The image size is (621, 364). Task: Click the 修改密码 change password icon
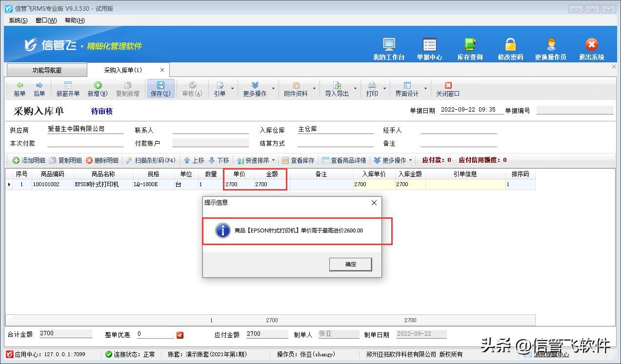click(510, 48)
